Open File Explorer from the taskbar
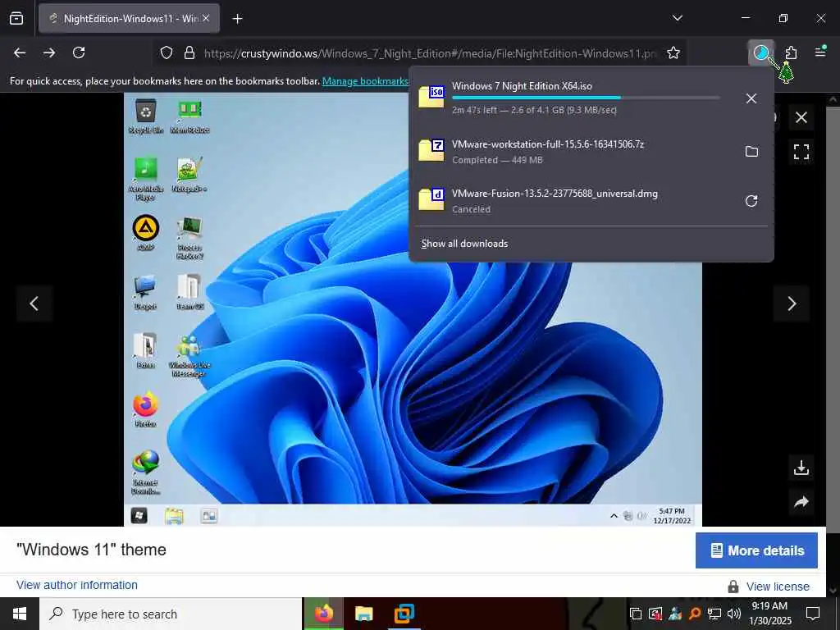 click(x=363, y=614)
